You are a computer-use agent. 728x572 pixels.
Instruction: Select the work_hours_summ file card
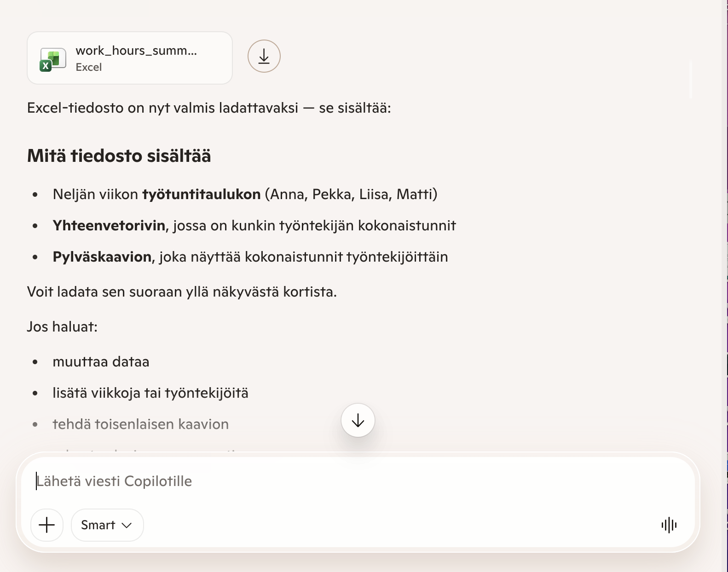[129, 57]
